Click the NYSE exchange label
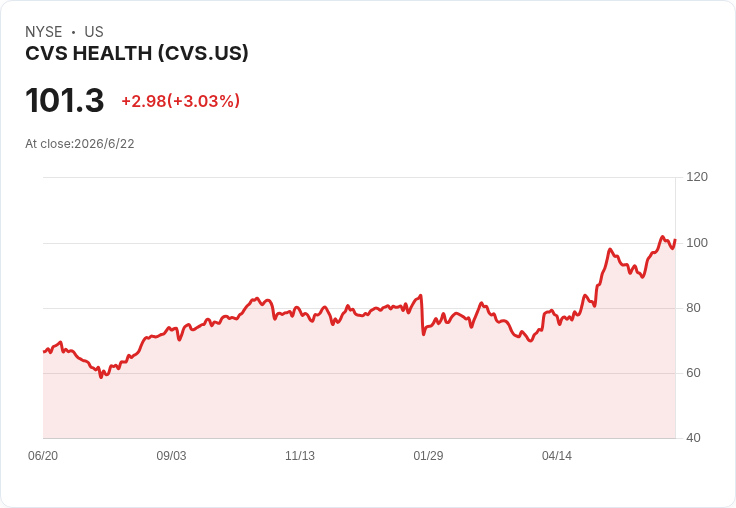Image resolution: width=736 pixels, height=508 pixels. click(44, 32)
